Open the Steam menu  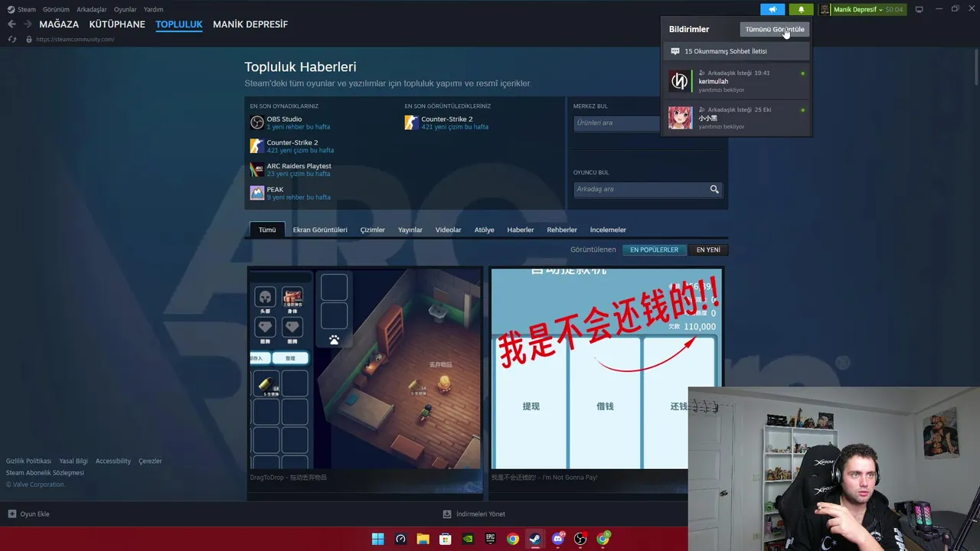27,9
